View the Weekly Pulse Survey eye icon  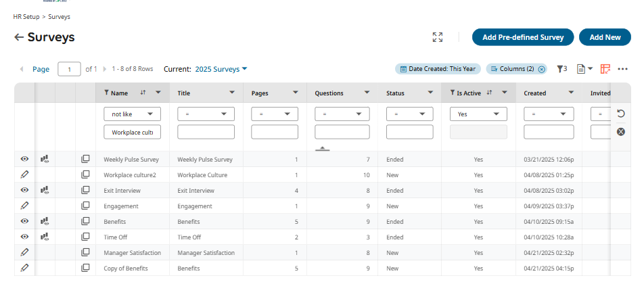(x=24, y=159)
